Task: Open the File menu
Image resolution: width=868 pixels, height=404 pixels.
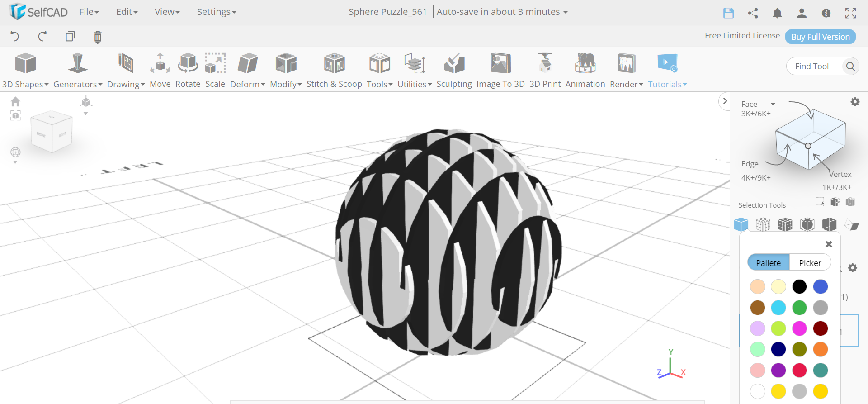Action: coord(89,12)
